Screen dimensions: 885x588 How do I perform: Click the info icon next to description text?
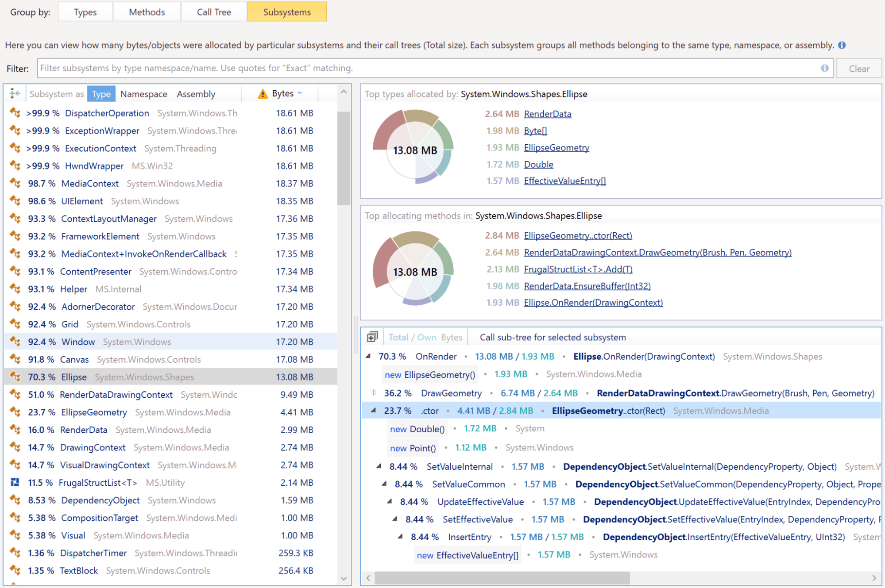842,45
